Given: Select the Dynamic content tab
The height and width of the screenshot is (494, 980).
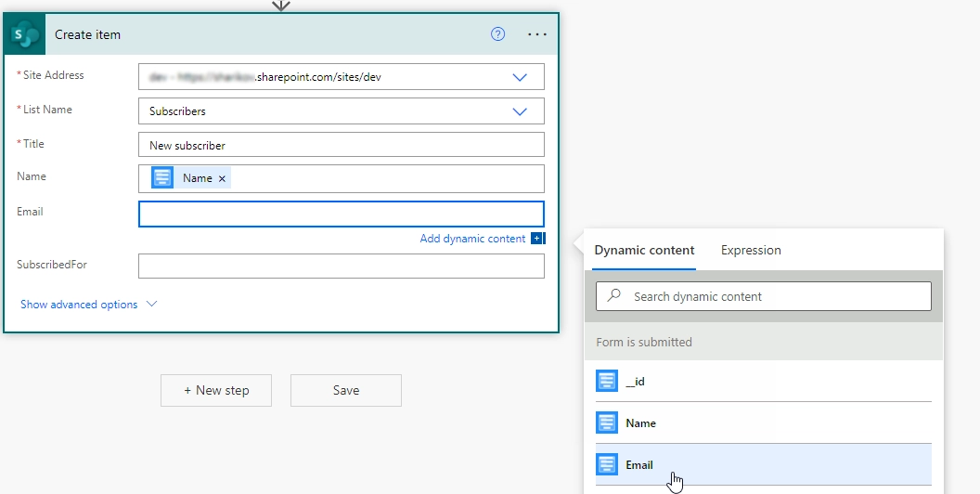Looking at the screenshot, I should coord(644,250).
